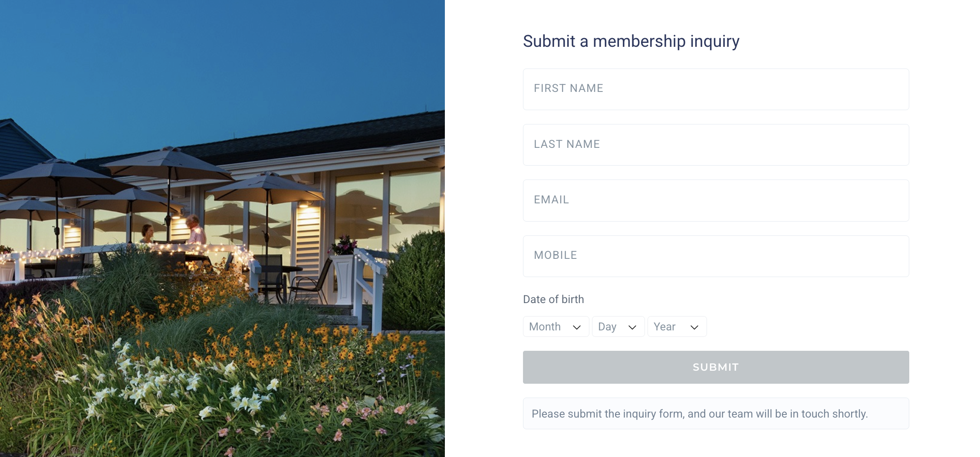This screenshot has height=457, width=980.
Task: Open the Day dropdown
Action: click(x=617, y=326)
